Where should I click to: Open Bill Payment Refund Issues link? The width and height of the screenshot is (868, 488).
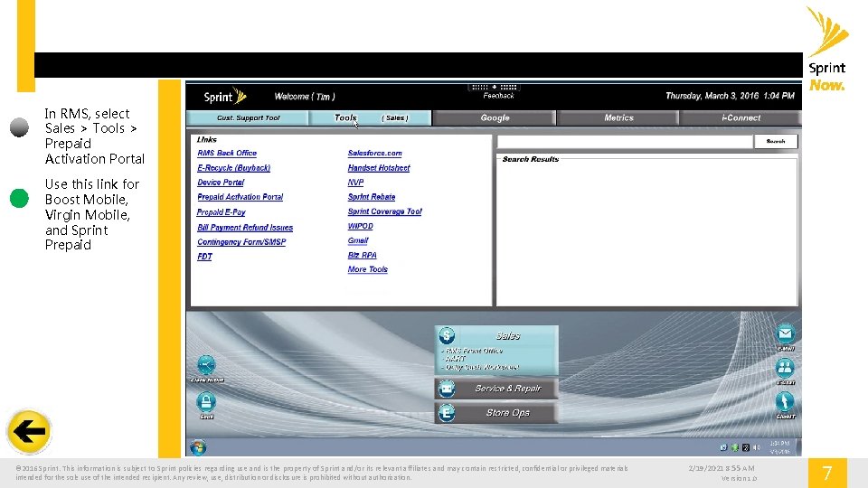(245, 228)
